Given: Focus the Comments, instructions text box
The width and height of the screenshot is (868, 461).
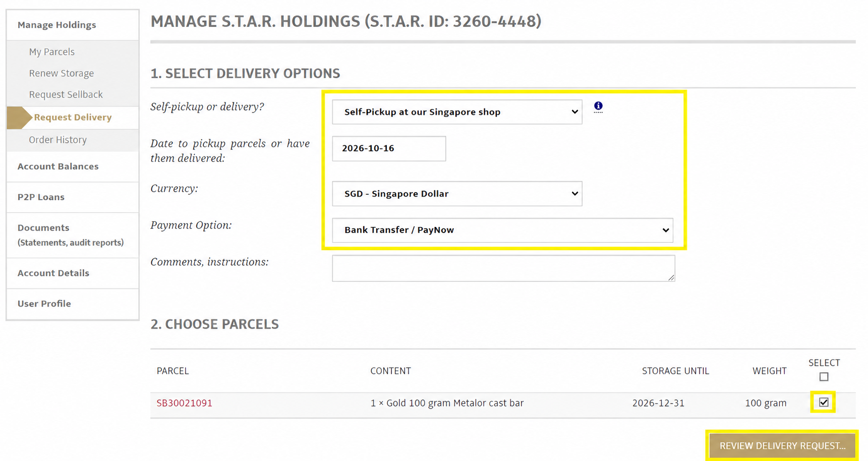Looking at the screenshot, I should click(503, 268).
